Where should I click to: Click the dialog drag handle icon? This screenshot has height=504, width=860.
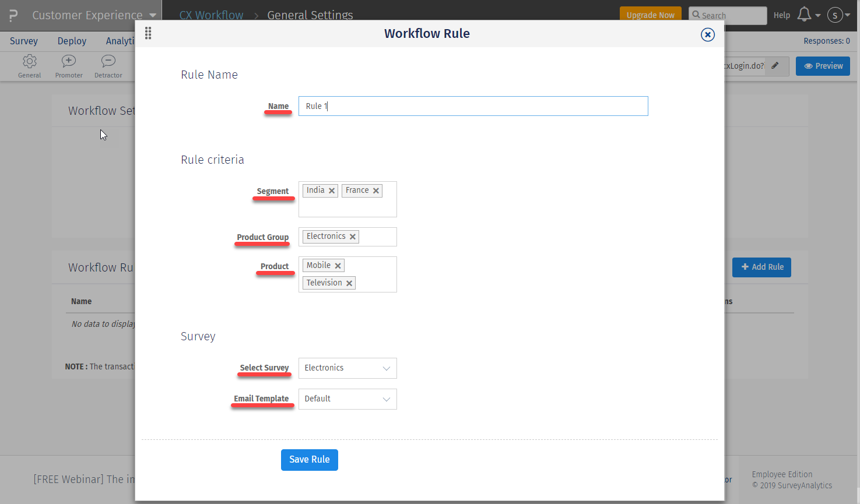(148, 34)
